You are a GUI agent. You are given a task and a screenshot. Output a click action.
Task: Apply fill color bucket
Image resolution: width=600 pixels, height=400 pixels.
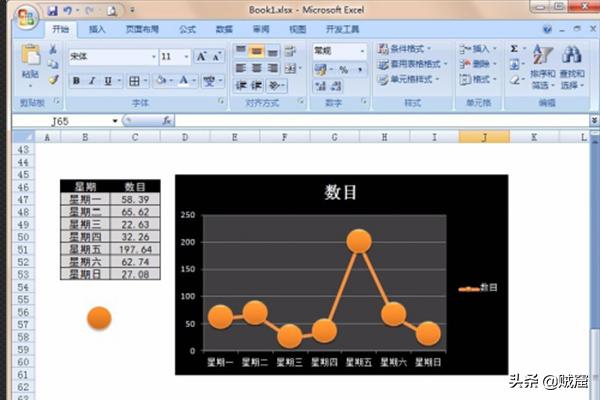(x=161, y=80)
